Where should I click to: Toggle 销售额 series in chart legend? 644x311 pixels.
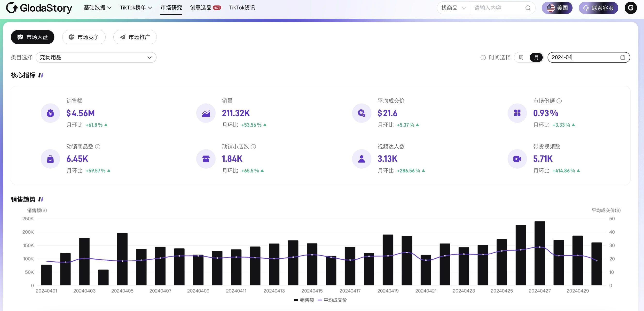pyautogui.click(x=304, y=300)
